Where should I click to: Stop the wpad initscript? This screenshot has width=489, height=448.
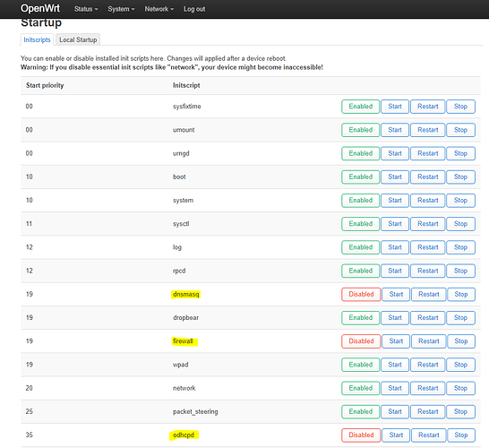tap(460, 365)
